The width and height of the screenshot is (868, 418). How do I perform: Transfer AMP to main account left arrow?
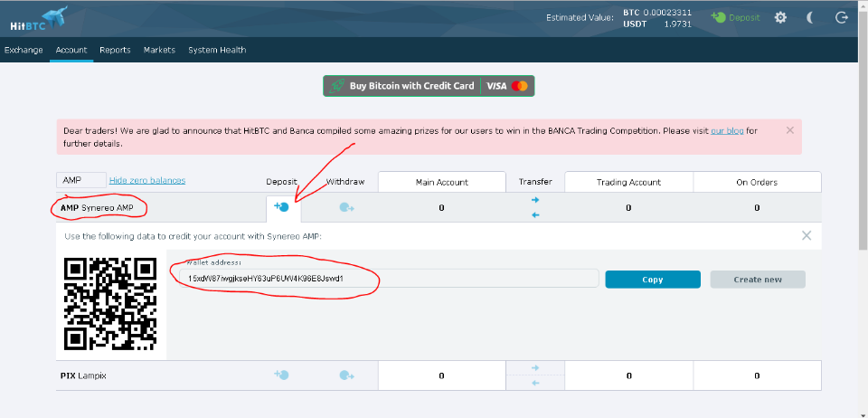535,214
